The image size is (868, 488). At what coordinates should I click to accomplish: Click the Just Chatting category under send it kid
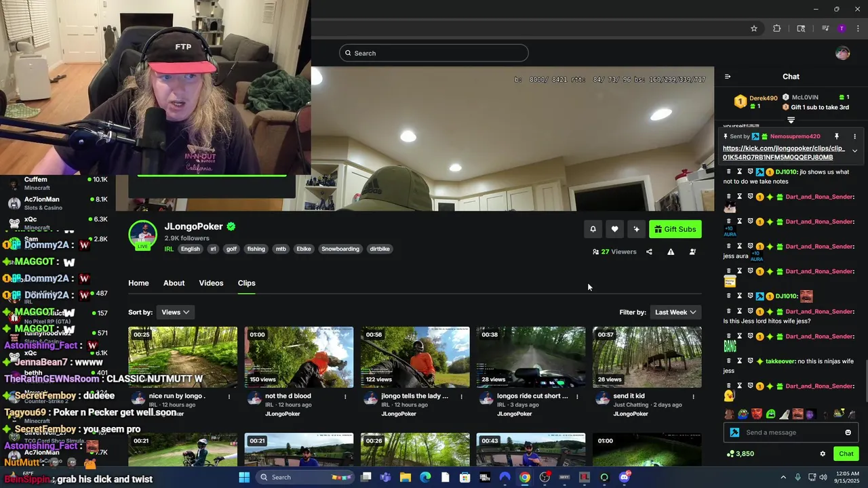click(631, 405)
